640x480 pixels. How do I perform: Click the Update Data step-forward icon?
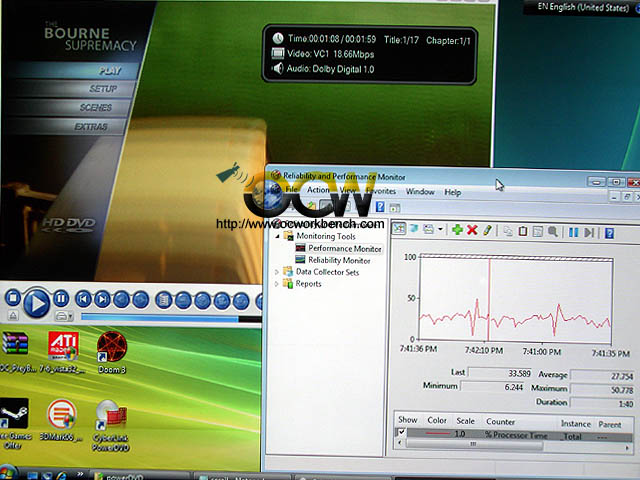click(x=589, y=233)
